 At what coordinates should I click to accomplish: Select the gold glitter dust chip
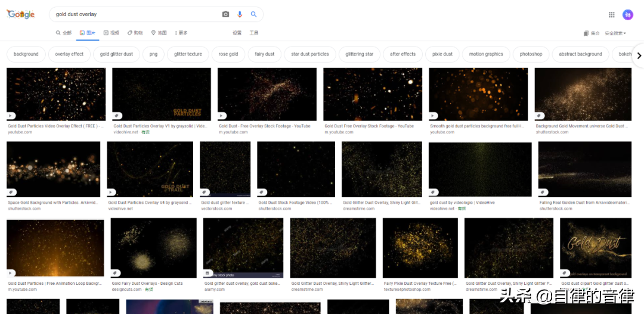[116, 54]
